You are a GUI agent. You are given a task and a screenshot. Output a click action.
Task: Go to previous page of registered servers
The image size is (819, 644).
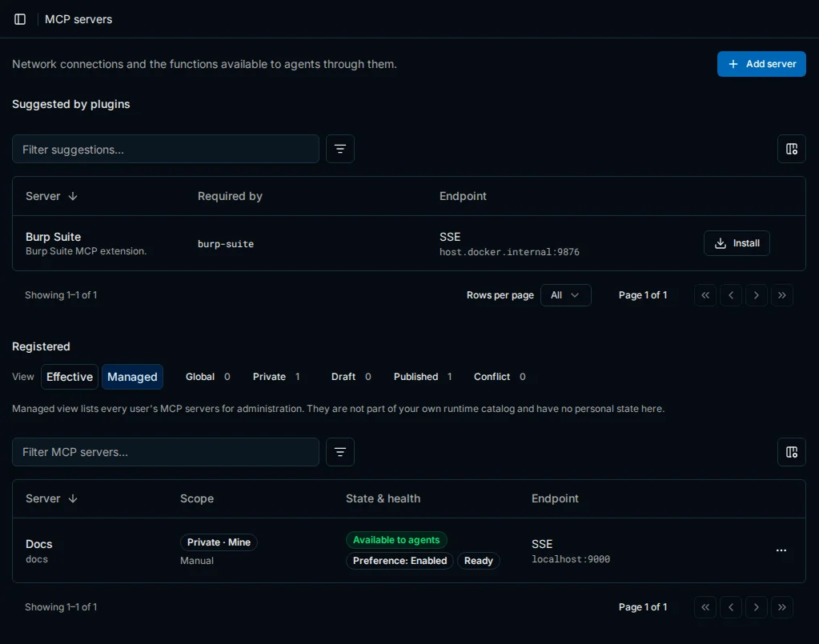pos(731,607)
